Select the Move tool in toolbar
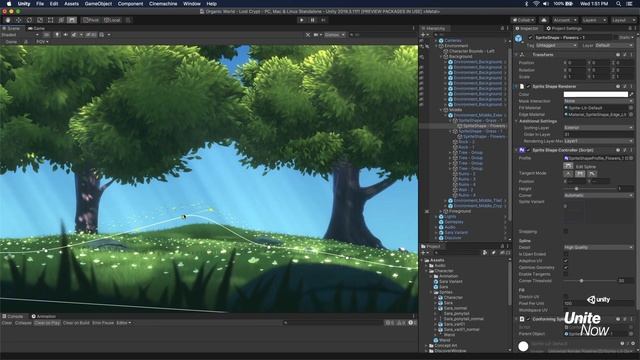 (x=19, y=20)
